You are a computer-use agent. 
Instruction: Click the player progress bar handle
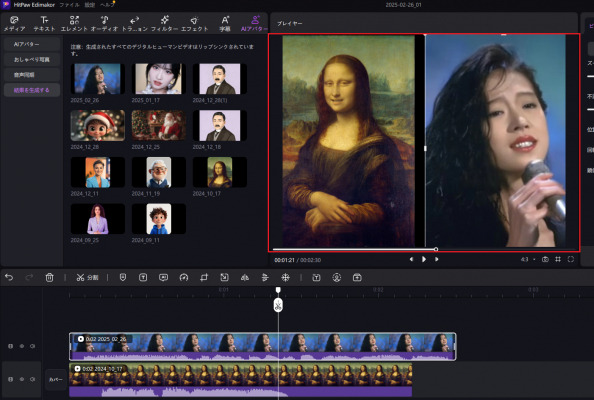[436, 249]
